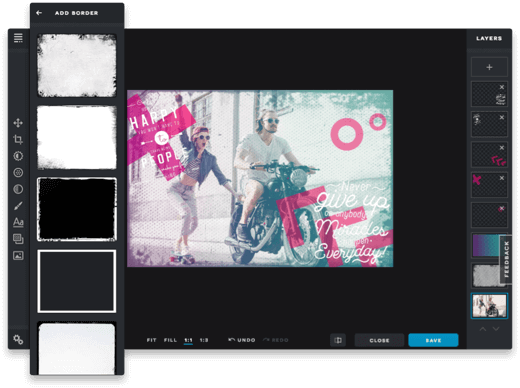520x388 pixels.
Task: Set zoom to 1:3
Action: [204, 340]
